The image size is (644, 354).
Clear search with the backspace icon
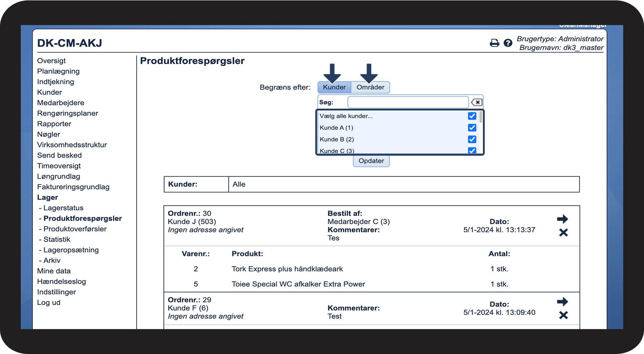(477, 102)
